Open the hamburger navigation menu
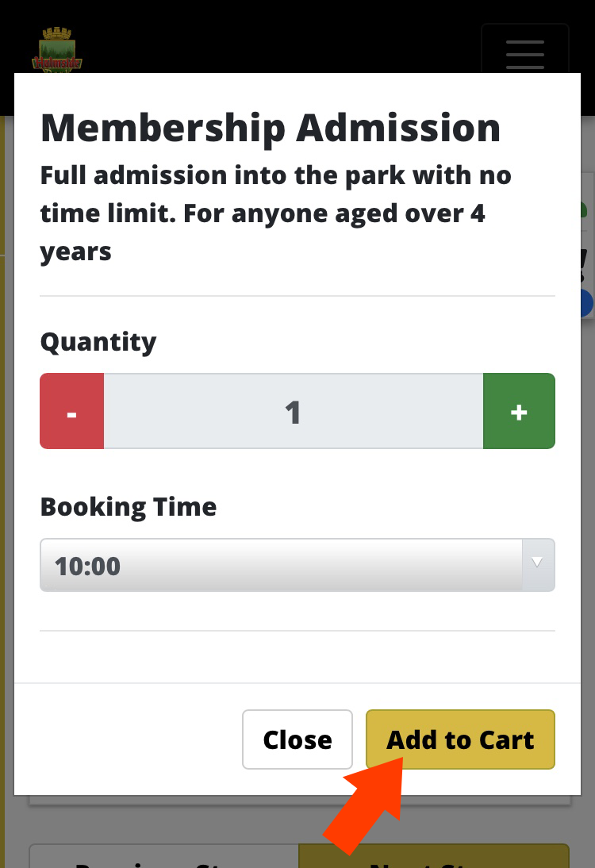Screen dimensions: 595x868 524,48
